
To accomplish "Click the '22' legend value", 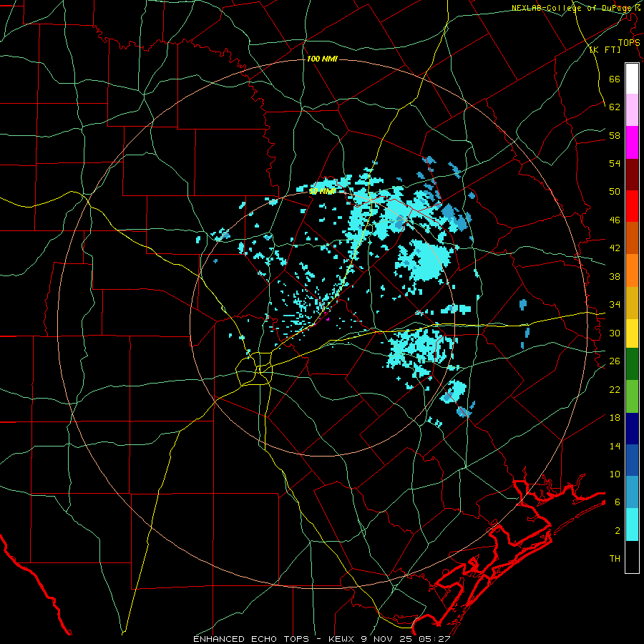I will 615,389.
